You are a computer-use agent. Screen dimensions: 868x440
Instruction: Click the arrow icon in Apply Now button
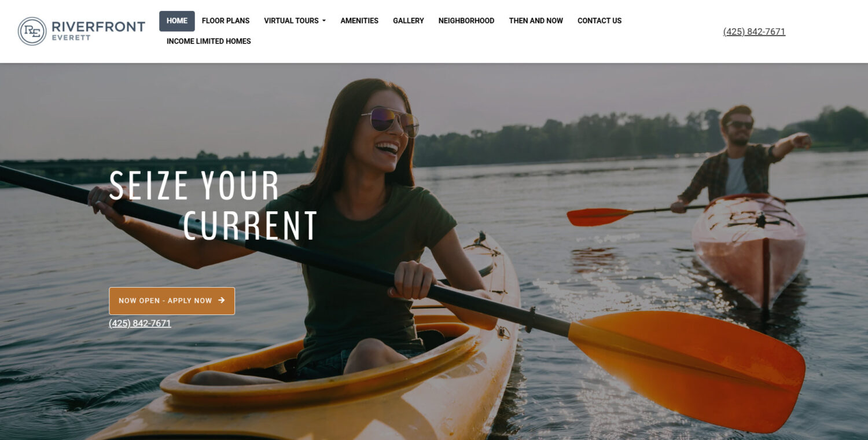(x=221, y=300)
